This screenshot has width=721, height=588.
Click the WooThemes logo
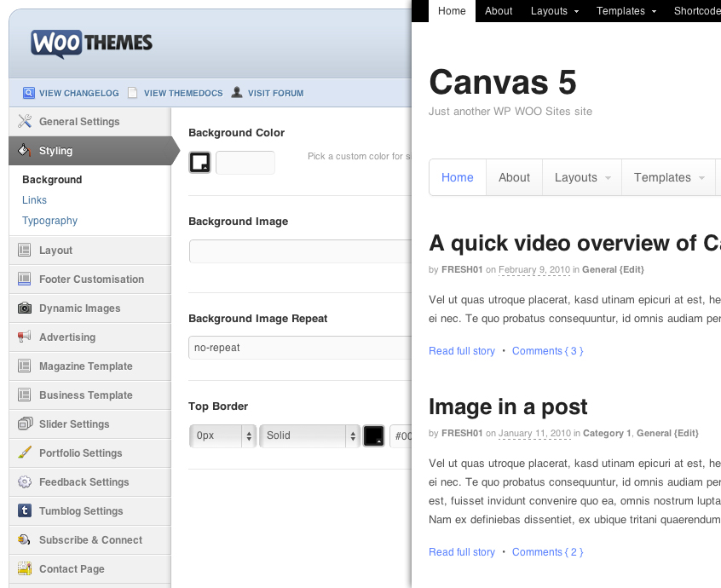click(x=91, y=43)
